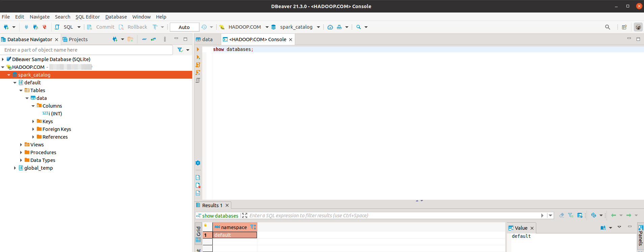The height and width of the screenshot is (252, 644).
Task: Click the blue search magnifier in toolbar
Action: (359, 27)
